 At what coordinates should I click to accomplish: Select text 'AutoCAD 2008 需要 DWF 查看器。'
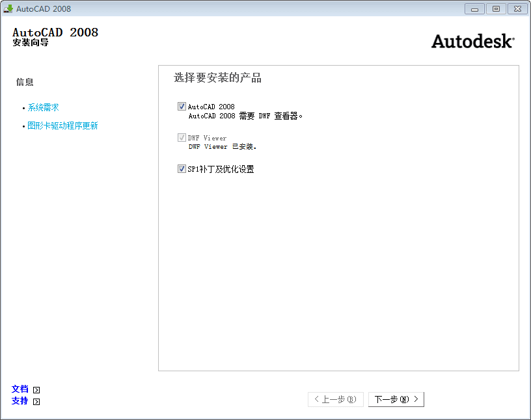click(245, 116)
